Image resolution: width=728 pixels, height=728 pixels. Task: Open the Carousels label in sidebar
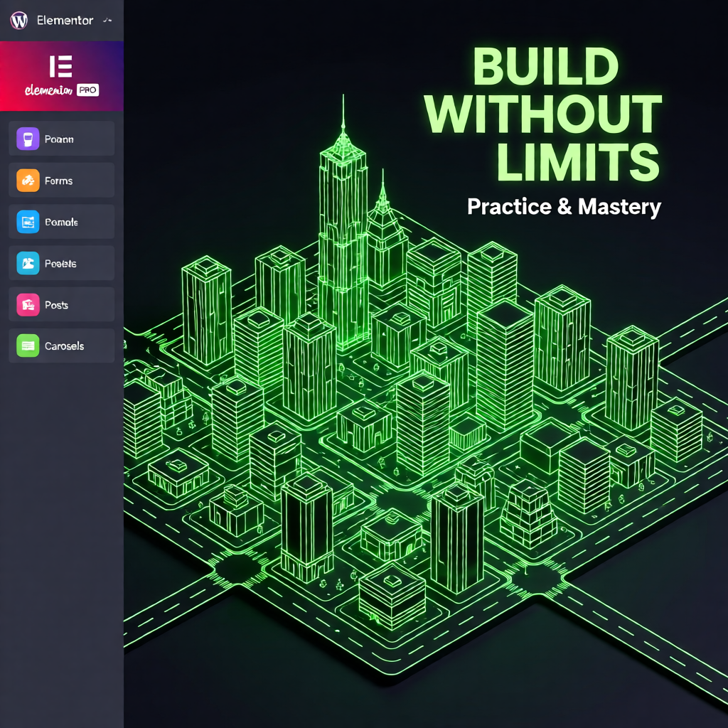coord(64,346)
